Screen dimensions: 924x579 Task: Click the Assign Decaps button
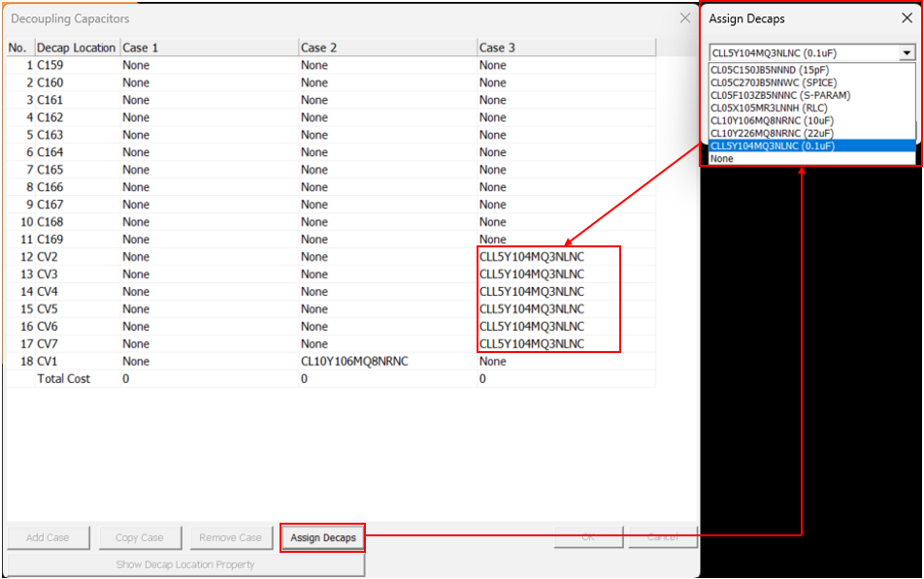point(323,537)
